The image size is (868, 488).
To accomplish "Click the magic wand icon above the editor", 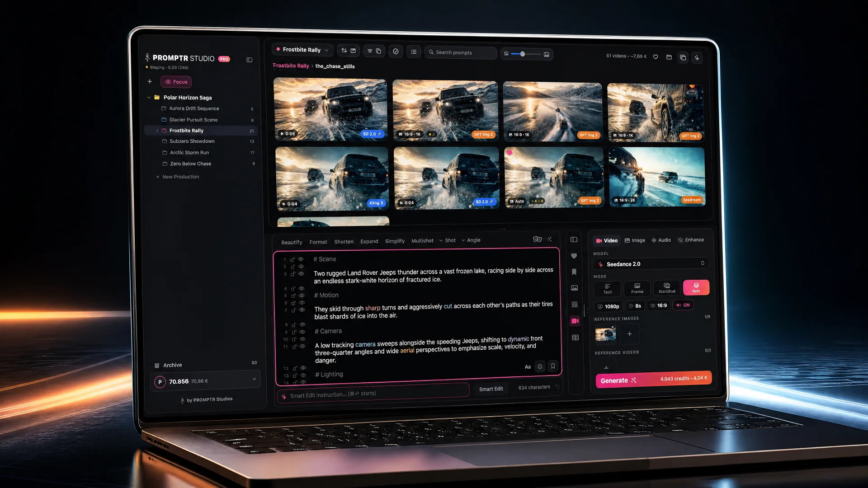I will (x=550, y=239).
